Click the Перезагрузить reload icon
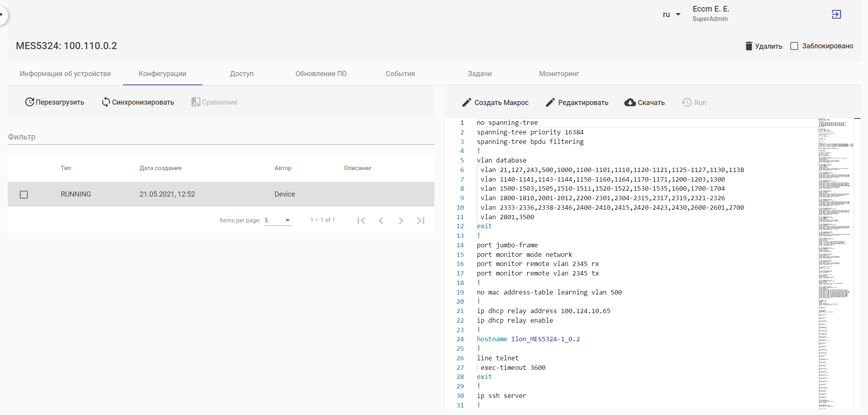Viewport: 868px width, 415px height. (29, 102)
